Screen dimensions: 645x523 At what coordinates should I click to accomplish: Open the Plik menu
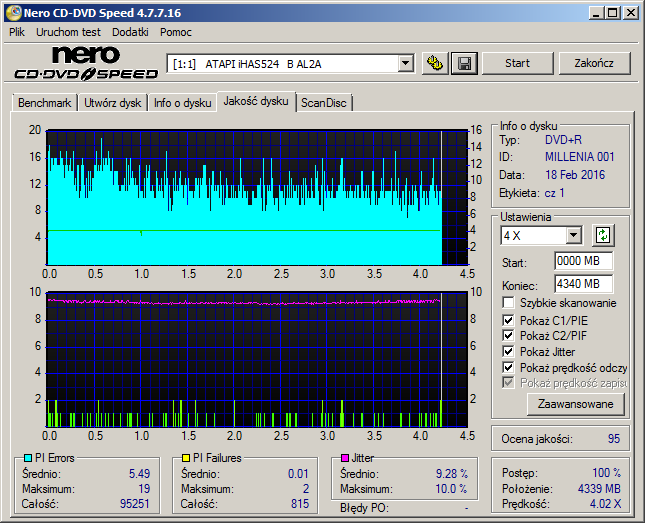(x=17, y=32)
